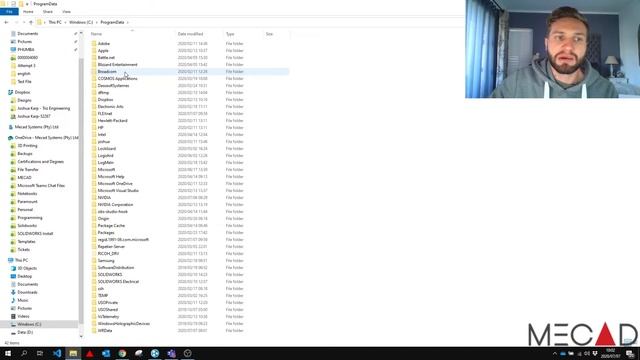Click navigation pane scroll down arrow

click(x=81, y=336)
